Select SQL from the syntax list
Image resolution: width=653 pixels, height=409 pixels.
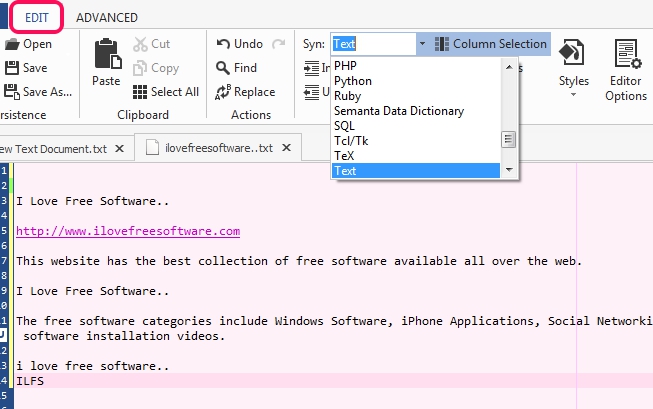pos(416,126)
